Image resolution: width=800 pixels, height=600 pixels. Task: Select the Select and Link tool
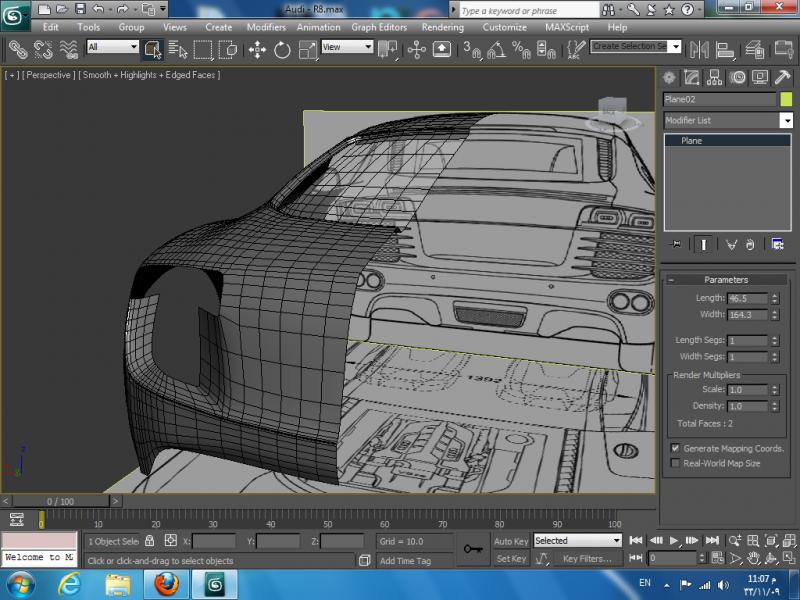pyautogui.click(x=18, y=49)
